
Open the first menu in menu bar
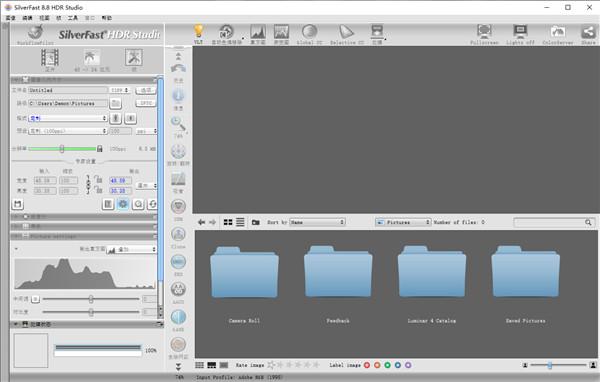pos(11,18)
